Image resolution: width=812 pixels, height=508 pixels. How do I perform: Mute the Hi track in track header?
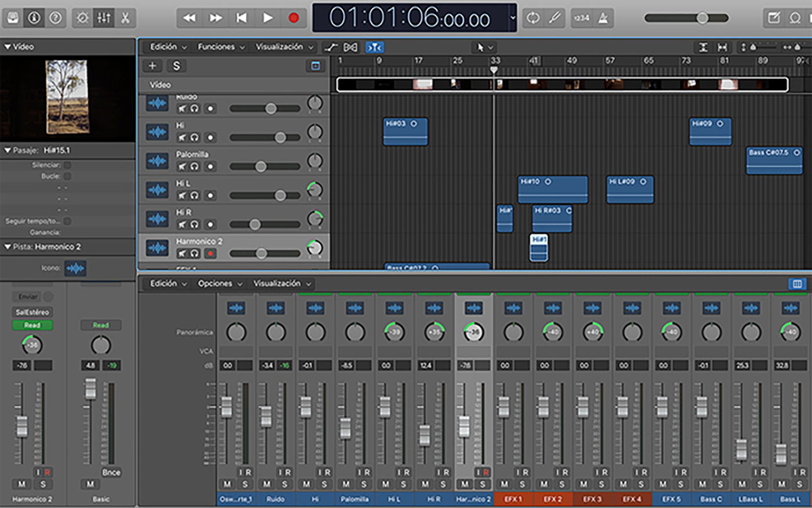pyautogui.click(x=182, y=137)
